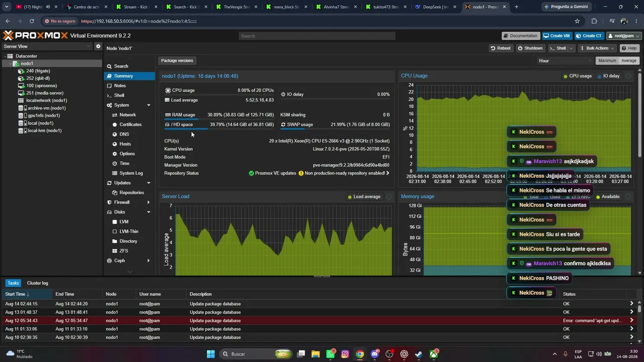Click the Shutdown button

[530, 48]
